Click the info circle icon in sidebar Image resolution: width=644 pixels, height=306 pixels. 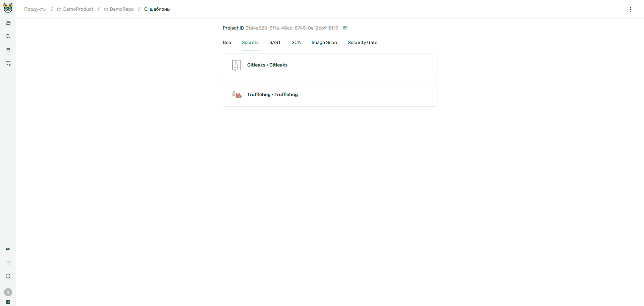8,276
